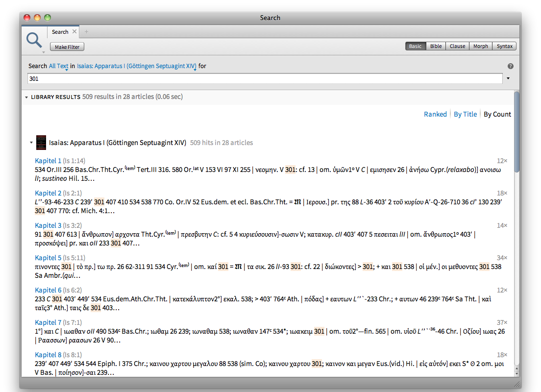
Task: Click the vertical scrollbar in results
Action: pyautogui.click(x=516, y=132)
